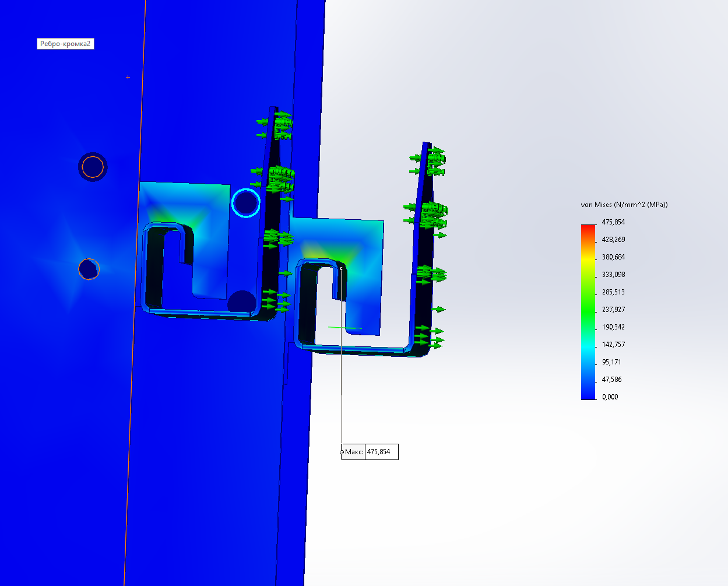Select the "Макс: 475,854" callout box

370,452
